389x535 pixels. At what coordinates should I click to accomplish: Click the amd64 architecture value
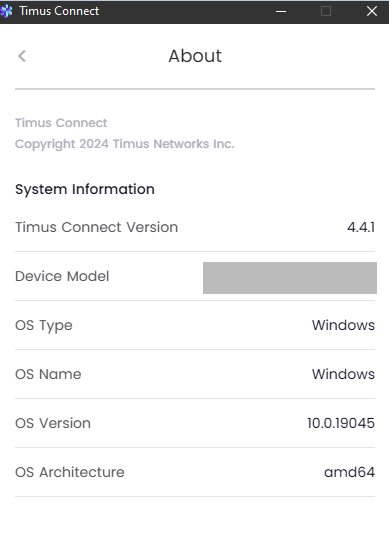[x=349, y=473]
